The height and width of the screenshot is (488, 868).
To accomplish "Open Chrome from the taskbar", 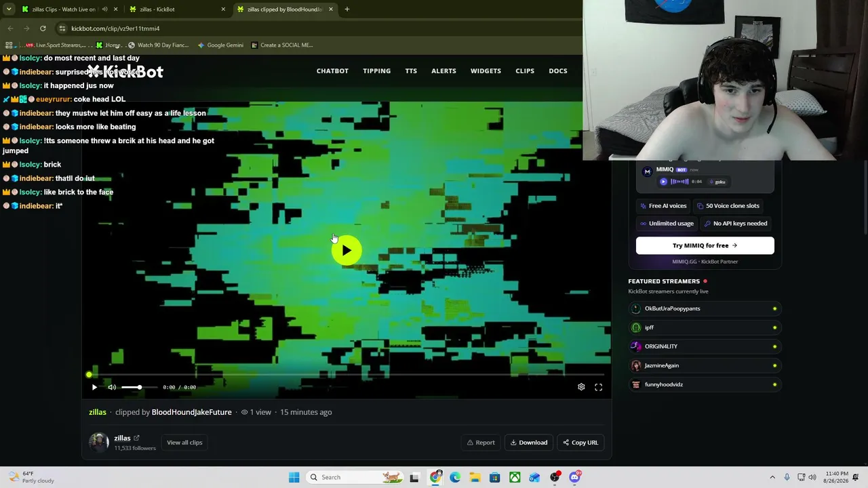I will click(435, 477).
